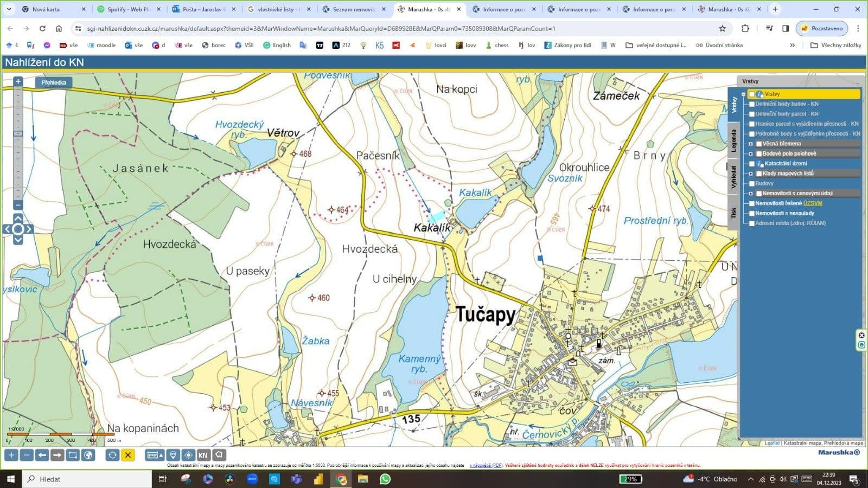Click the zoom level slider handle
Screen dimensions: 868x488
(18, 133)
